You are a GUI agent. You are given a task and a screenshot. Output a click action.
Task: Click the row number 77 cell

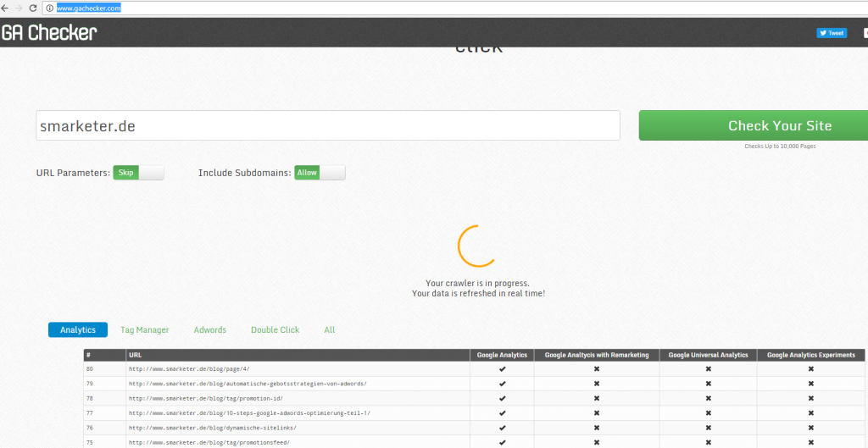pyautogui.click(x=104, y=413)
